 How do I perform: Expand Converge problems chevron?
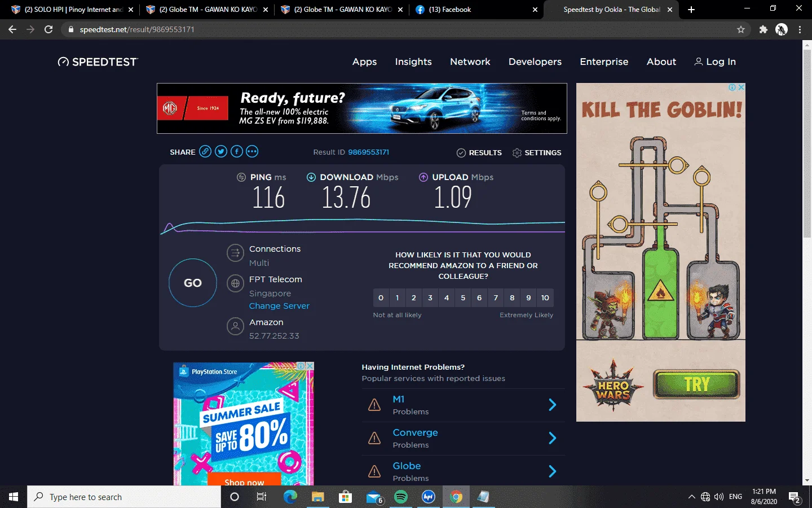[553, 438]
